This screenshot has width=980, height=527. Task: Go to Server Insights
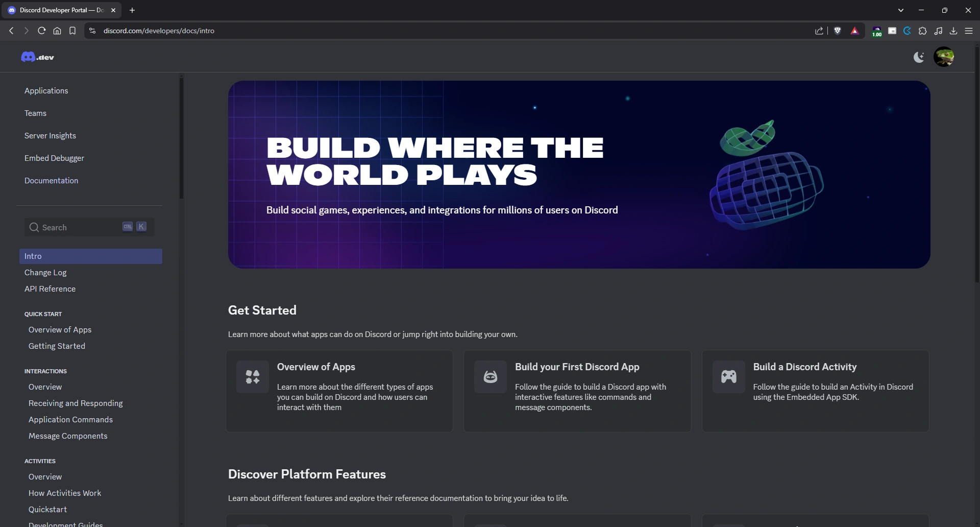pos(50,136)
